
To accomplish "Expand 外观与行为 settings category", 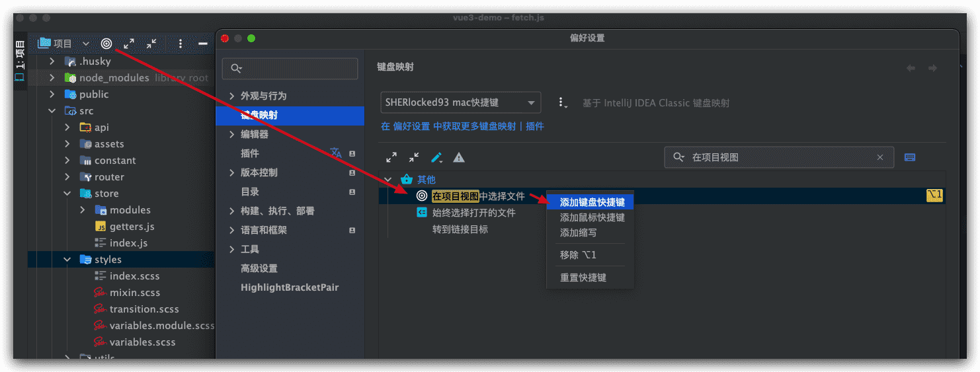I will pyautogui.click(x=232, y=96).
